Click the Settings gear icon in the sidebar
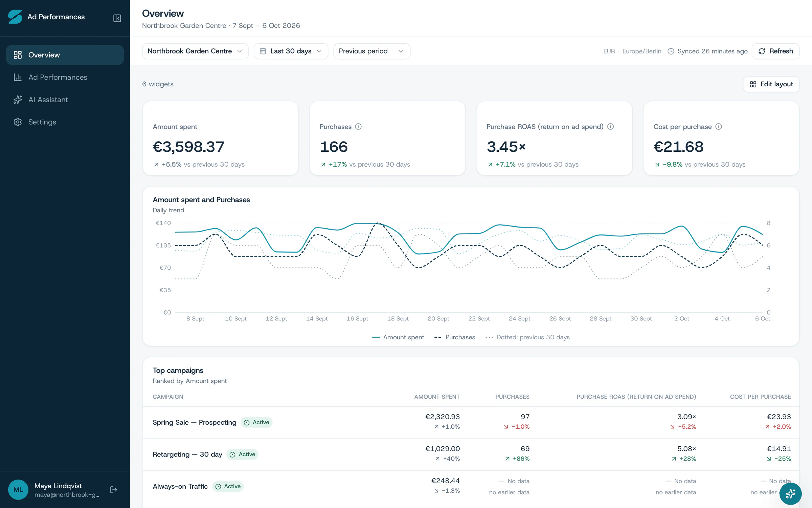 [18, 122]
